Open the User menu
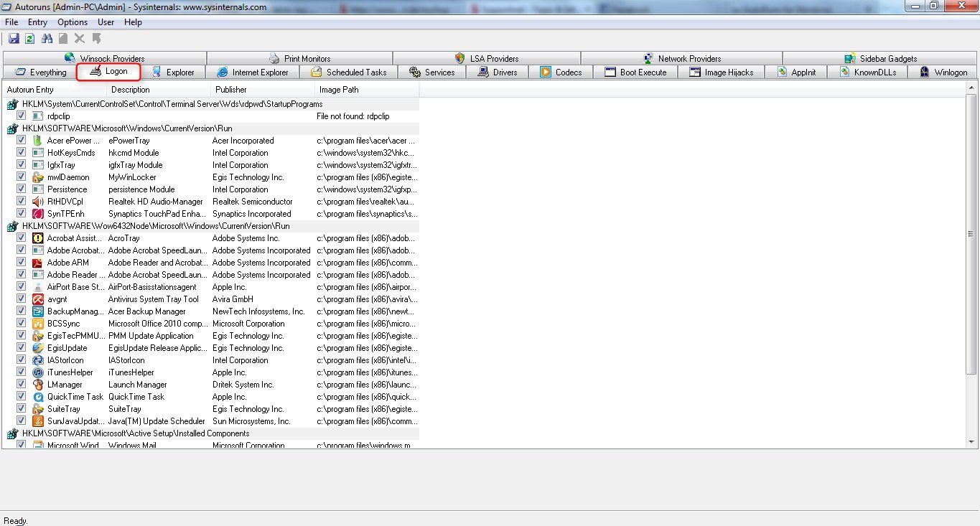Image resolution: width=980 pixels, height=526 pixels. 106,22
